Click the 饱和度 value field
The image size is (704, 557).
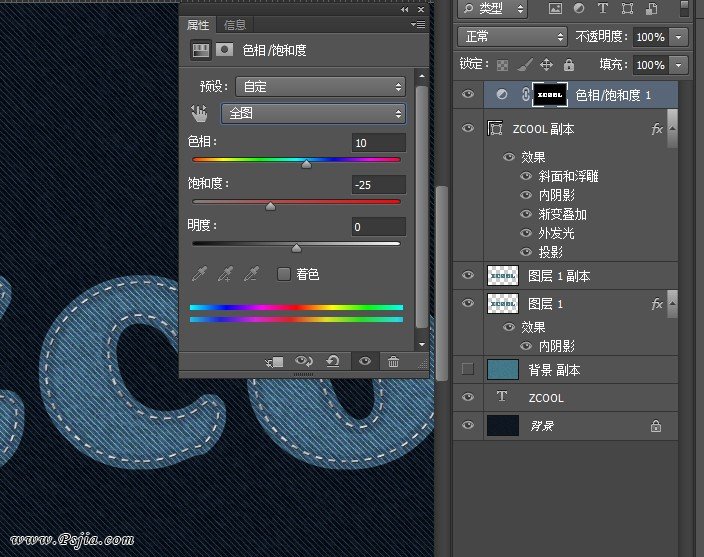pos(378,184)
